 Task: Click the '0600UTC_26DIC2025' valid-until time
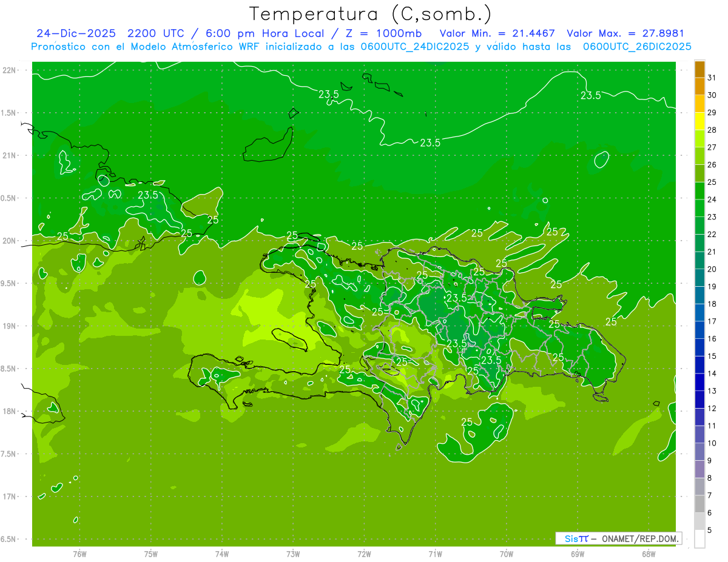[x=637, y=47]
